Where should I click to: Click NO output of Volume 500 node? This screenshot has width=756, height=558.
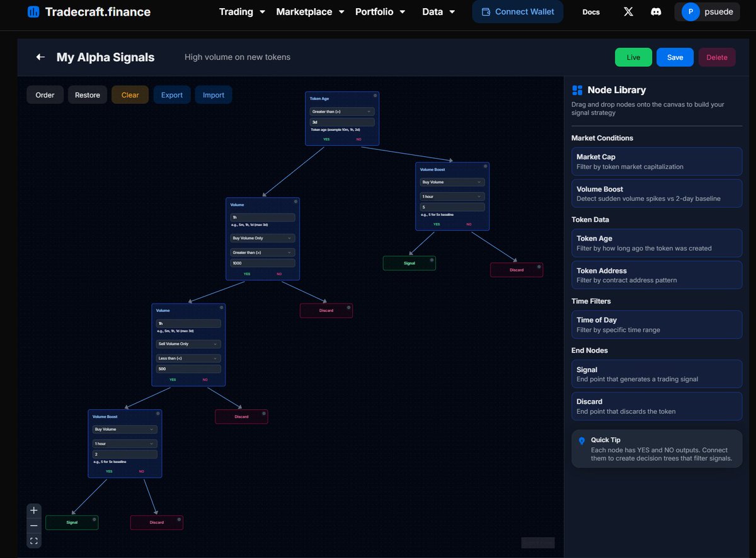(x=205, y=380)
